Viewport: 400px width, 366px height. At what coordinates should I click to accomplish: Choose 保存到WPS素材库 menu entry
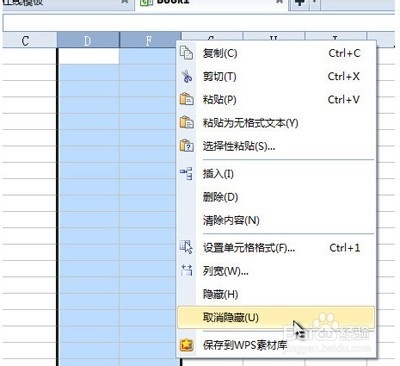click(276, 345)
